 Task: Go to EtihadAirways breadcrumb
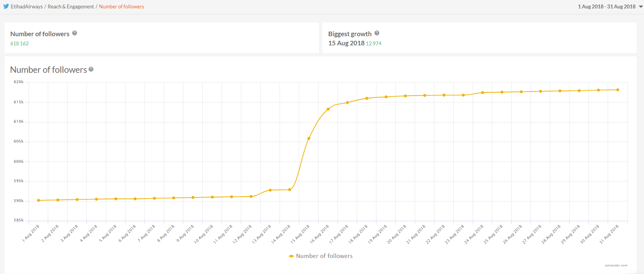[27, 6]
